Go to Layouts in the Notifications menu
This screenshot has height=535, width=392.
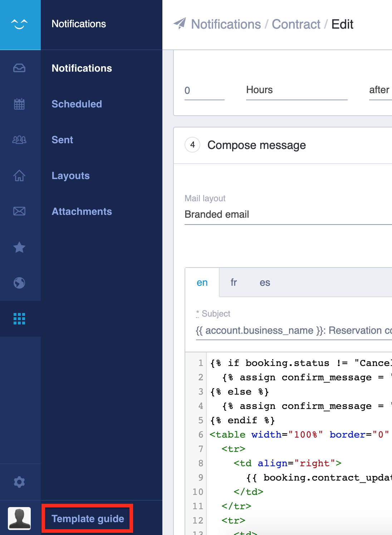point(70,175)
